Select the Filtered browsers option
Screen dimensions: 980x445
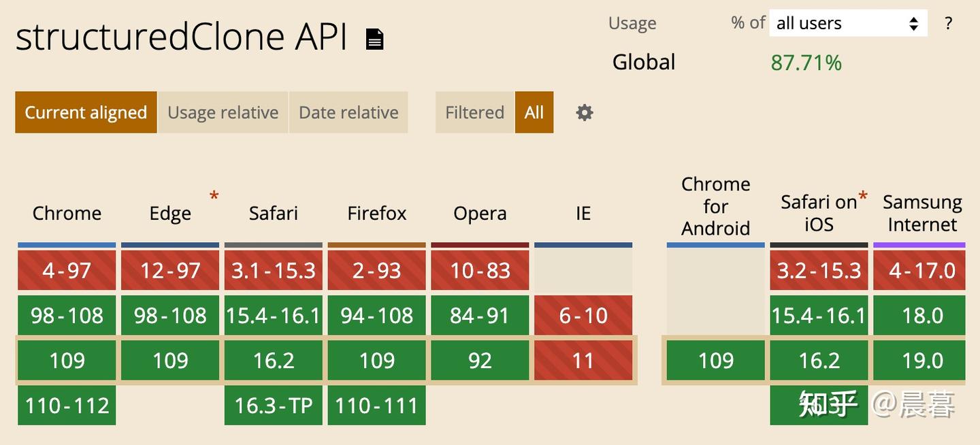pyautogui.click(x=474, y=112)
